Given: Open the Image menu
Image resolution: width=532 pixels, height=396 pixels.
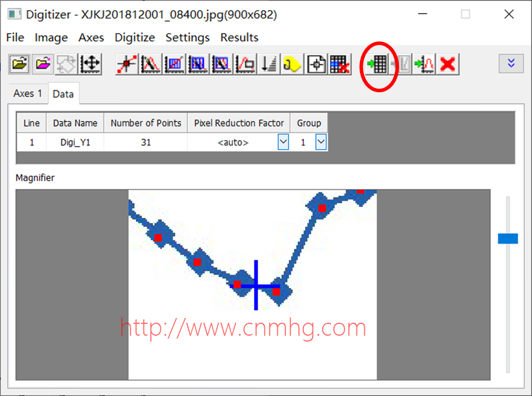Looking at the screenshot, I should [51, 37].
